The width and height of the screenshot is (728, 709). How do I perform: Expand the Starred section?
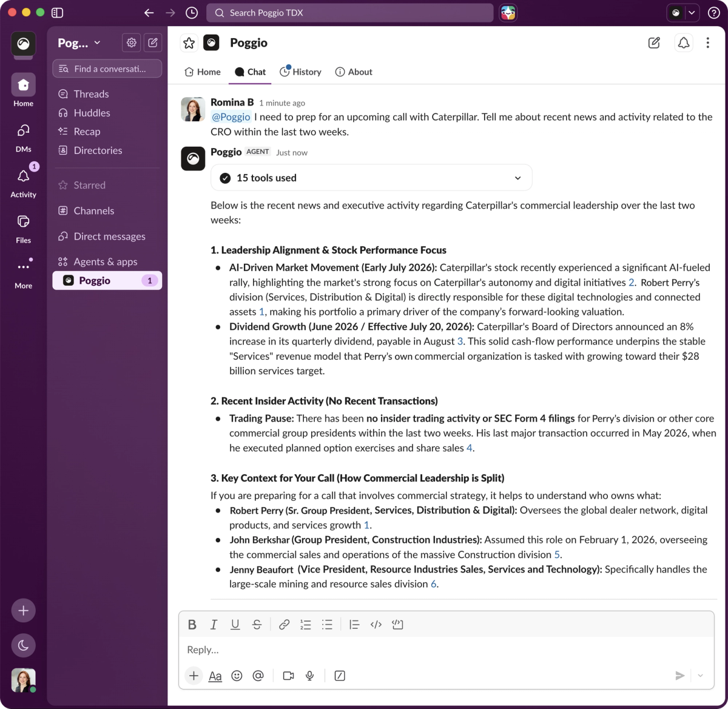pos(89,185)
